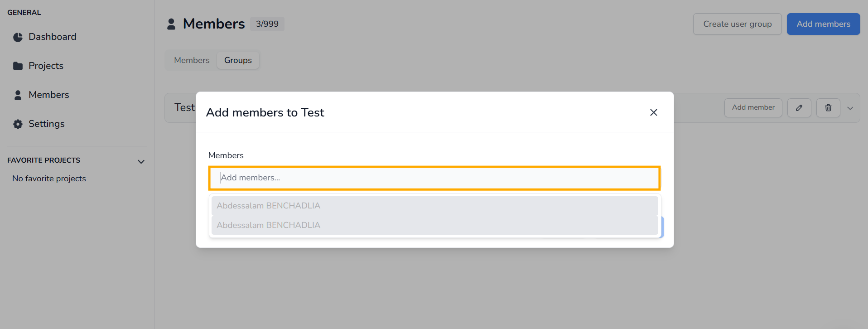868x329 pixels.
Task: Click the Members person icon in sidebar
Action: click(18, 95)
